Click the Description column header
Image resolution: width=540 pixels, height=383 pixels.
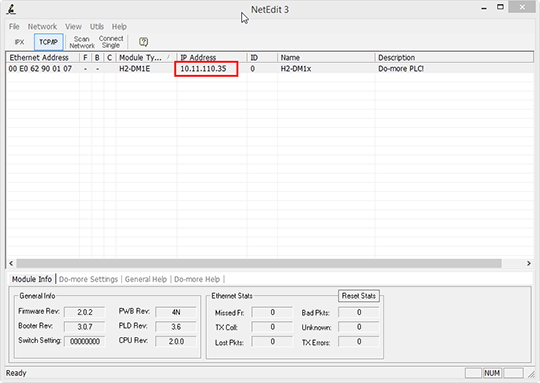coord(454,58)
